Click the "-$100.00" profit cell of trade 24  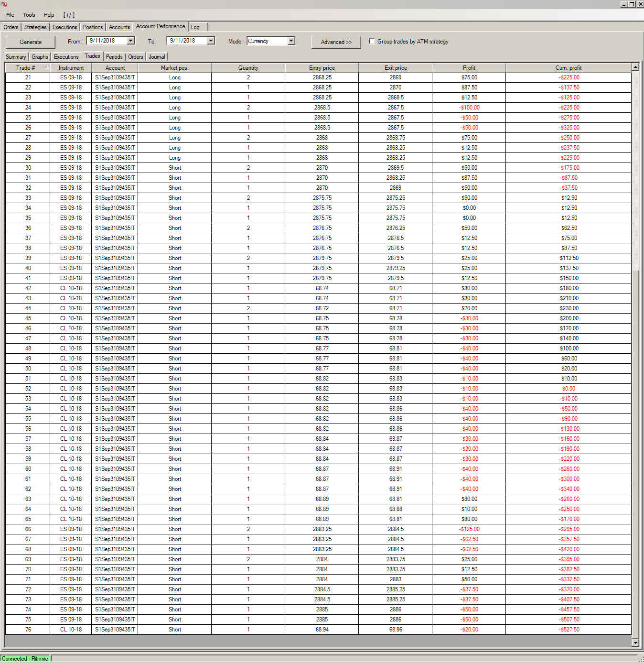click(469, 108)
